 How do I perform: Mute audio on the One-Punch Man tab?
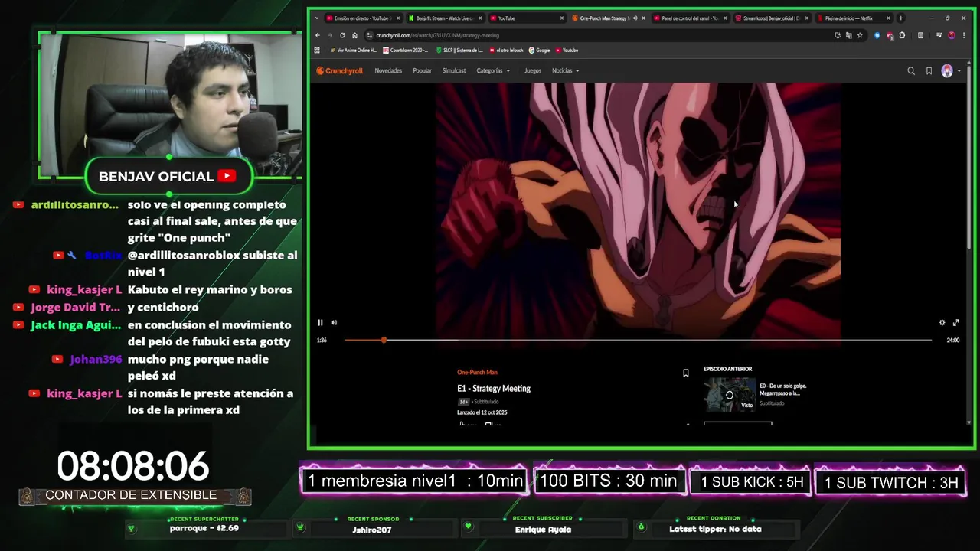(635, 18)
